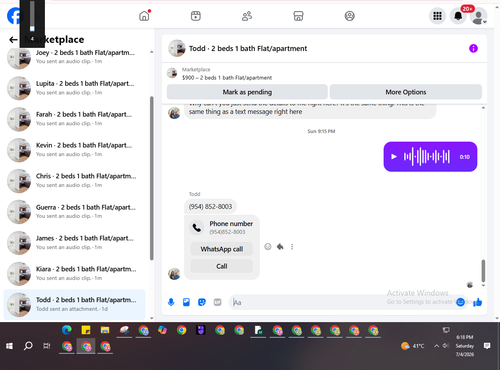500x370 pixels.
Task: Open volume control in system tray
Action: 446,346
